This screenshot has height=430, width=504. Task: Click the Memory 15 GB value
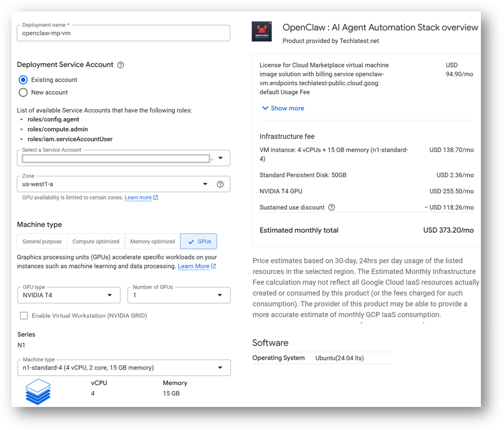click(171, 393)
